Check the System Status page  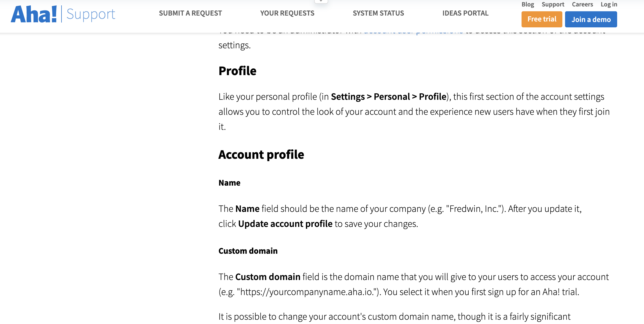(x=378, y=13)
